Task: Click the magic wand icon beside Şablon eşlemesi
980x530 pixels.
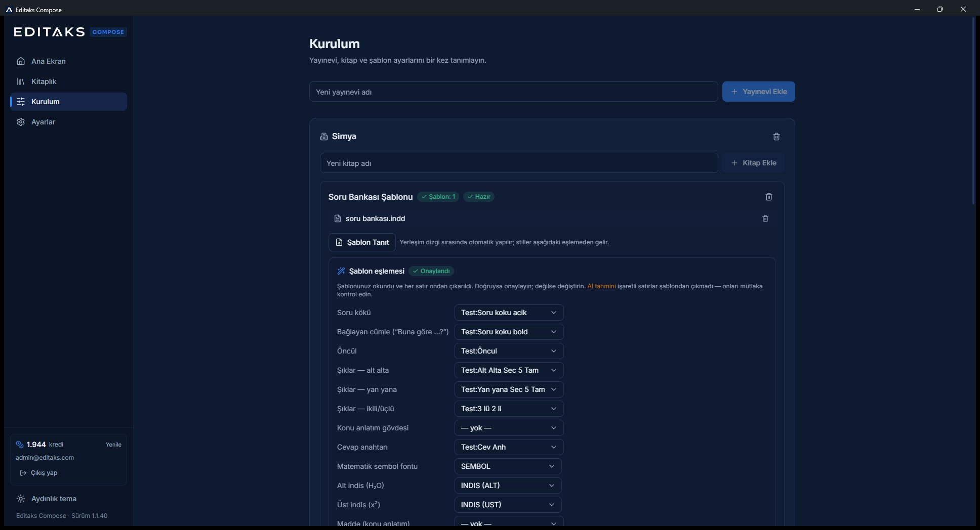Action: [x=341, y=271]
